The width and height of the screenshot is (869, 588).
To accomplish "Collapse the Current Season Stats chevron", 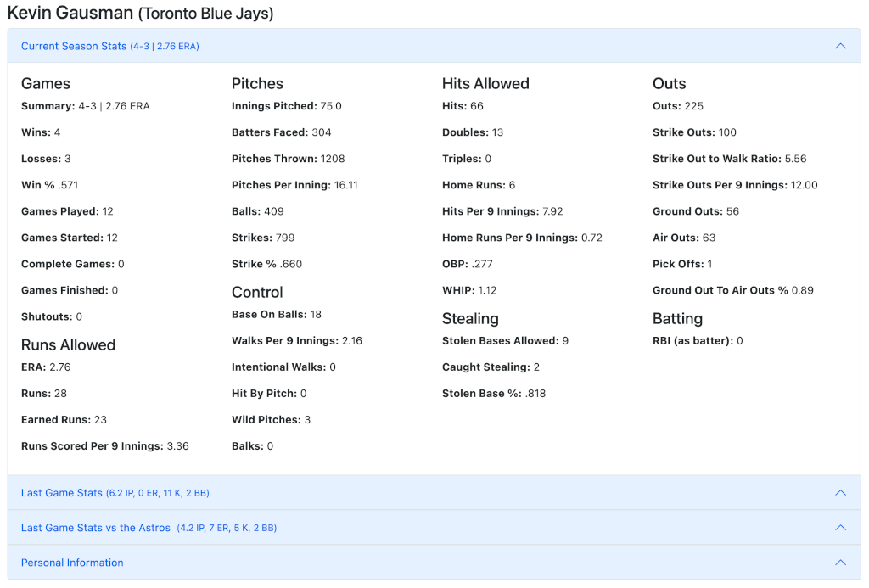I will click(840, 46).
